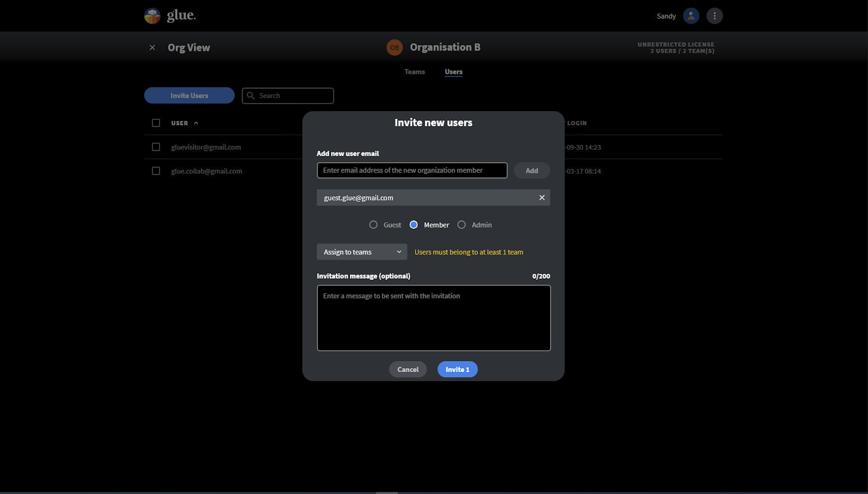Click the Invite Users button
This screenshot has width=868, height=494.
[189, 95]
